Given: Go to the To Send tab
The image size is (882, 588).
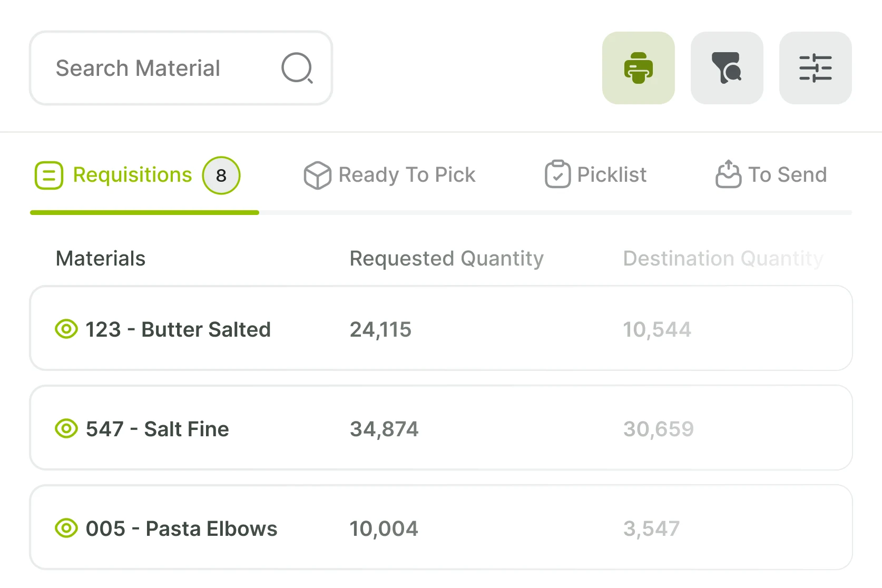Looking at the screenshot, I should coord(787,175).
